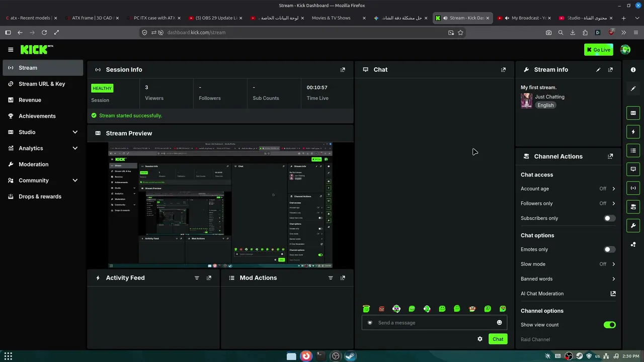This screenshot has height=362, width=644.
Task: Turn off Show view count switch
Action: [609, 325]
